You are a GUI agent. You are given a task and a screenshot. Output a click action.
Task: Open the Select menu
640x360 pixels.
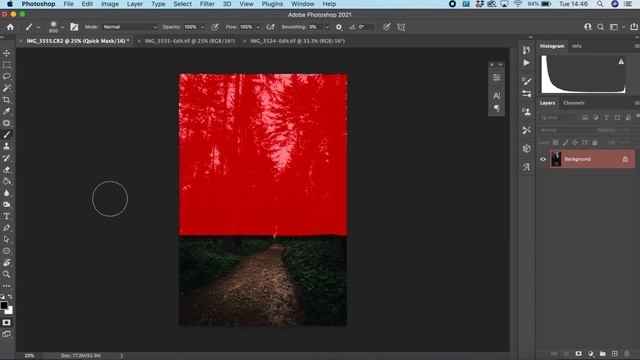click(x=182, y=4)
